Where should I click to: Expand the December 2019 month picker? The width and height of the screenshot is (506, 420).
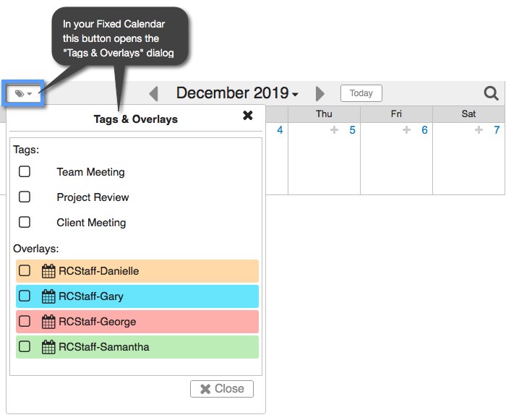[237, 93]
